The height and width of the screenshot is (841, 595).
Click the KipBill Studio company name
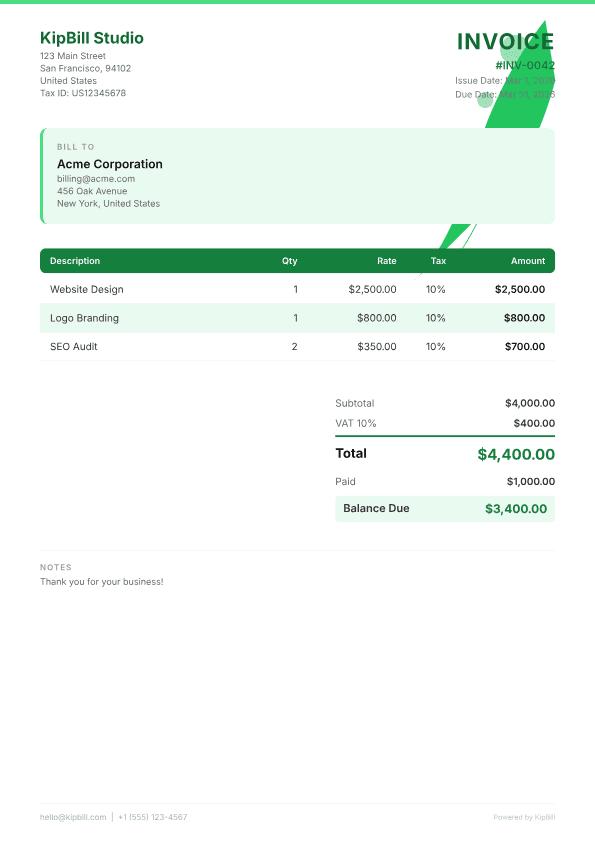tap(92, 38)
